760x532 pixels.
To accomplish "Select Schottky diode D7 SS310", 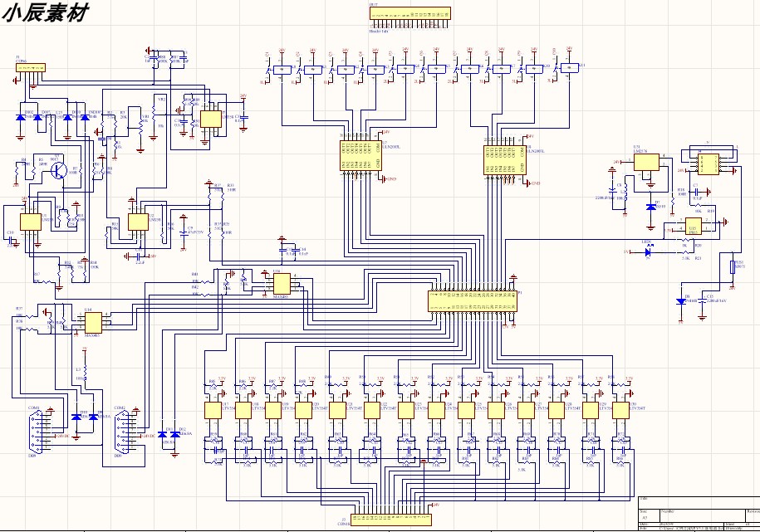I will tap(651, 207).
